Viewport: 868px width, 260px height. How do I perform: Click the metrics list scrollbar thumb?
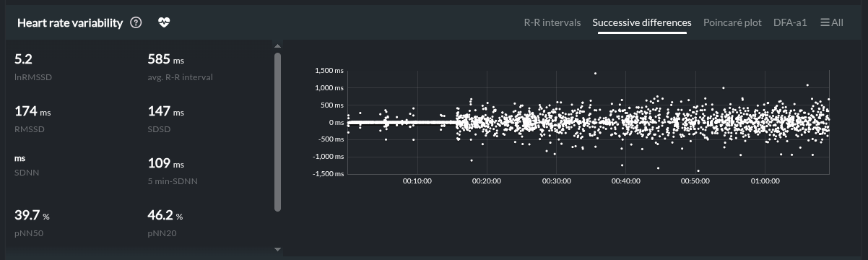[278, 132]
